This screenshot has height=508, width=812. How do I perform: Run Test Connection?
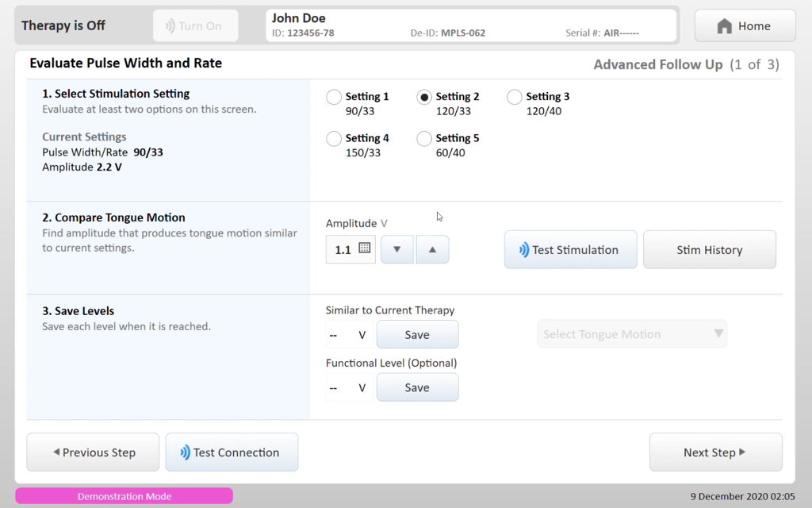tap(232, 452)
